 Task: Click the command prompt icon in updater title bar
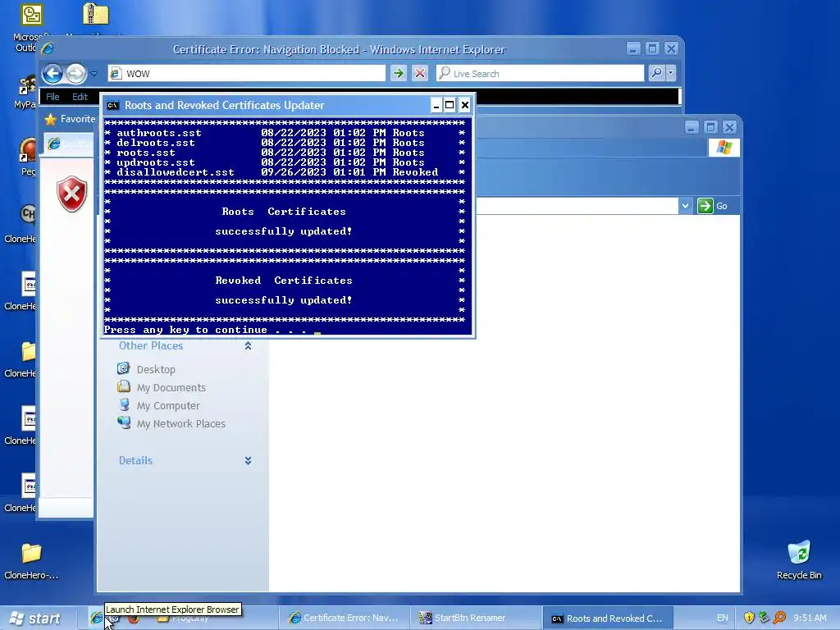[x=112, y=106]
